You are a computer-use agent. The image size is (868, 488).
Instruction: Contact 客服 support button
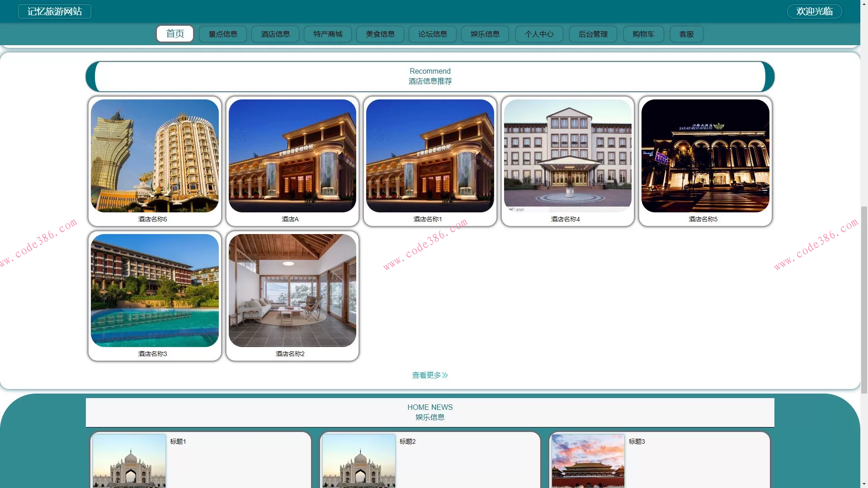coord(686,34)
